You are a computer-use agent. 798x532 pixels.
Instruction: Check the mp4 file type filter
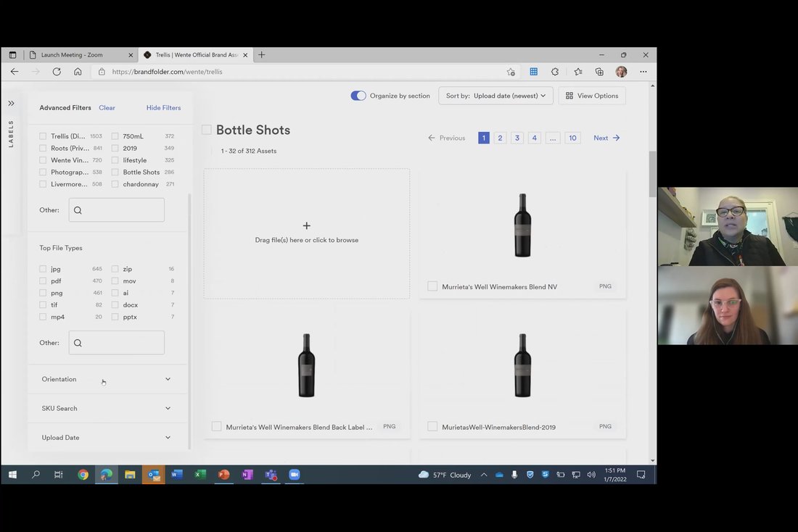point(43,317)
